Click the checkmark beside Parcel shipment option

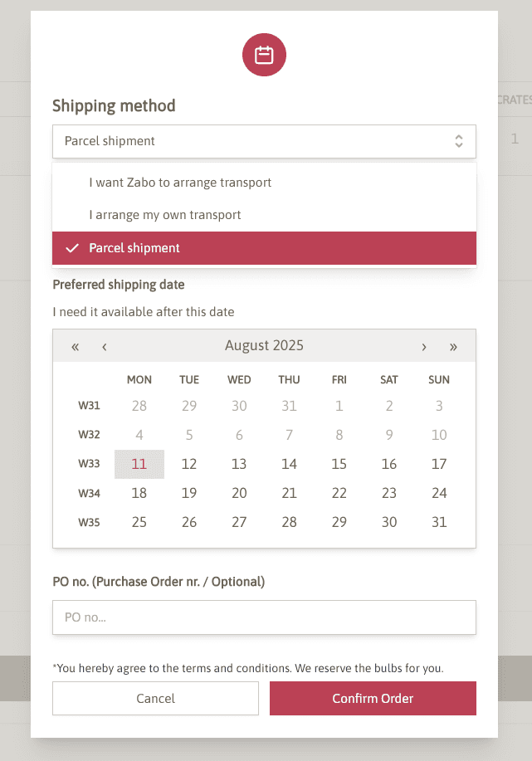[x=72, y=248]
